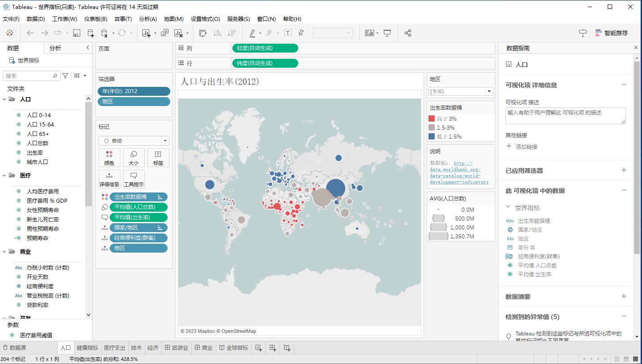
Task: Click the red 高于 3% legend swatch
Action: (432, 119)
